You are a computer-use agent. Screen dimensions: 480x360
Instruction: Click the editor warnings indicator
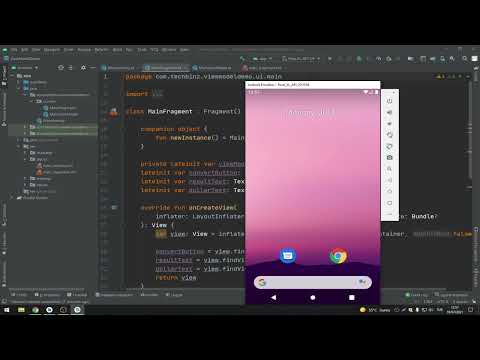click(440, 76)
